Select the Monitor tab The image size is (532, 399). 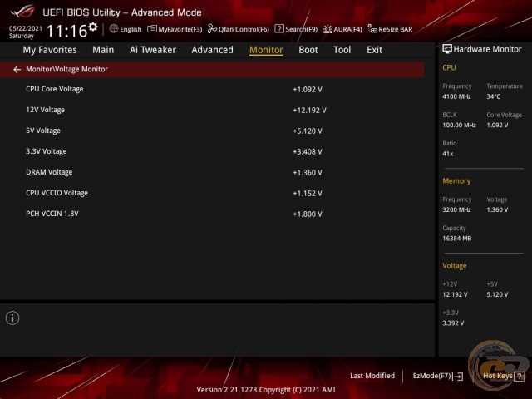pos(266,50)
